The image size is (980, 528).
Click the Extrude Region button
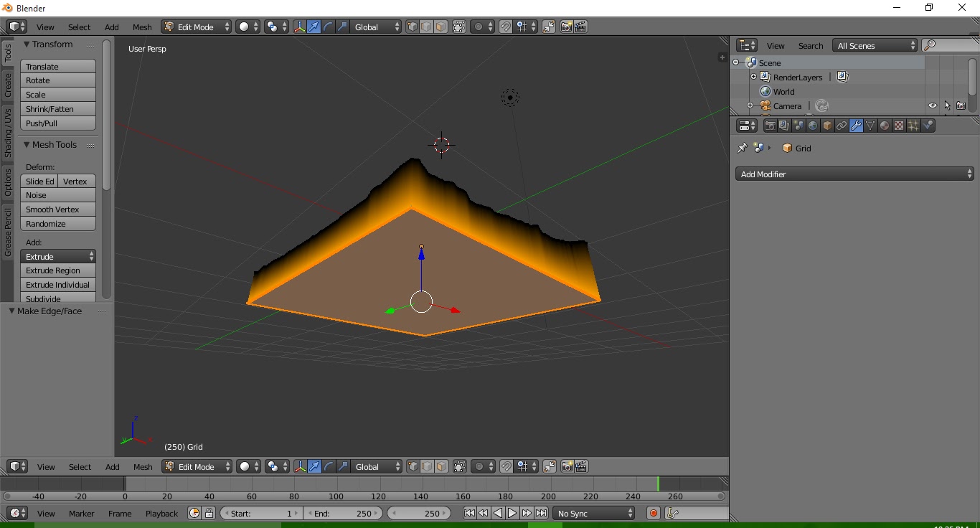coord(57,270)
